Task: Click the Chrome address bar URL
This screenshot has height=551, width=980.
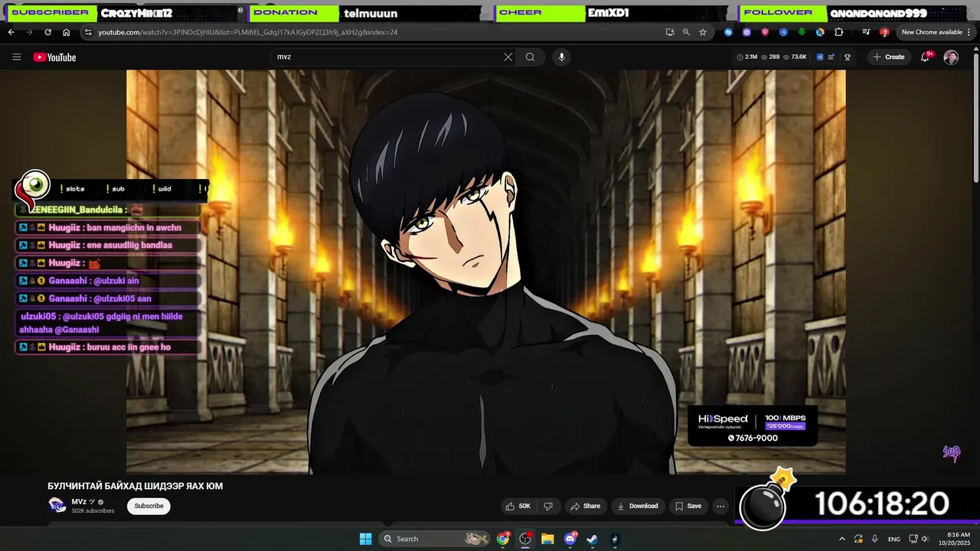Action: [247, 32]
